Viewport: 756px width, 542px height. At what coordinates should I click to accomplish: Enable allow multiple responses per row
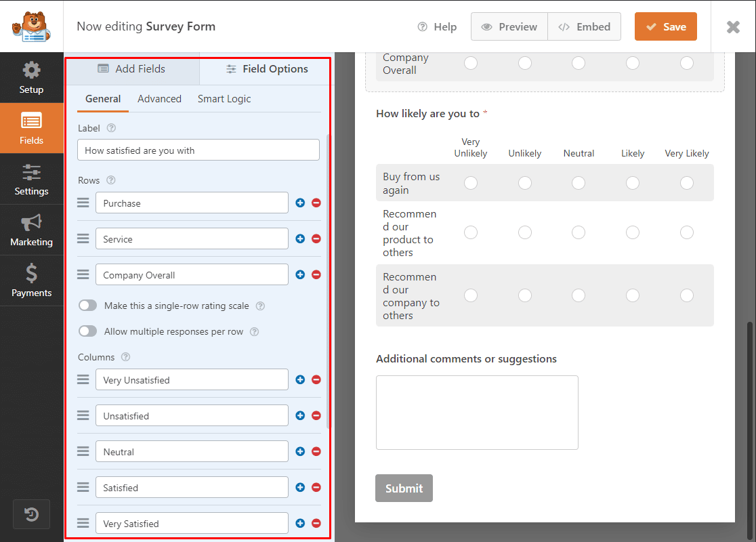click(88, 331)
